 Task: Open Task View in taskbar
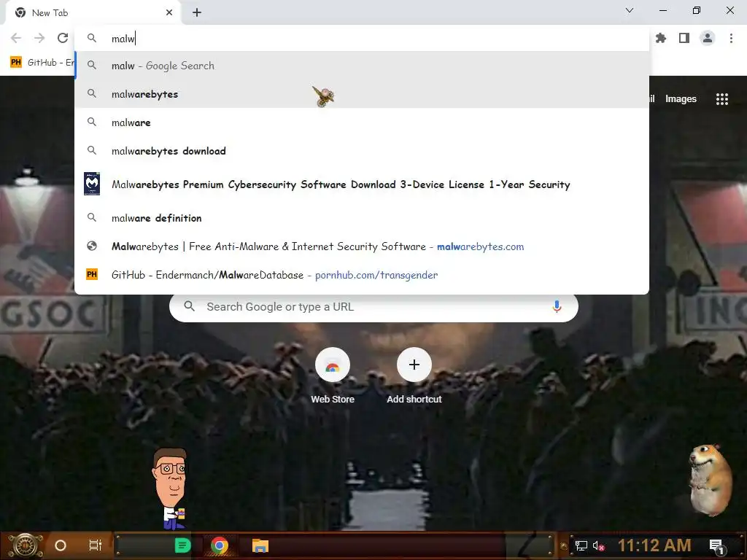pyautogui.click(x=96, y=545)
